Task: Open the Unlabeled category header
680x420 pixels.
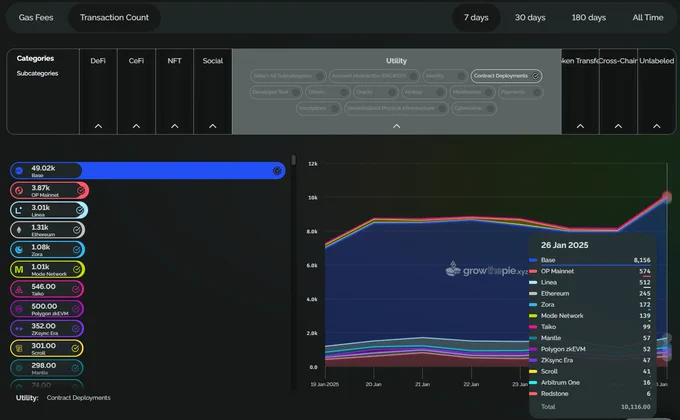Action: click(x=657, y=61)
